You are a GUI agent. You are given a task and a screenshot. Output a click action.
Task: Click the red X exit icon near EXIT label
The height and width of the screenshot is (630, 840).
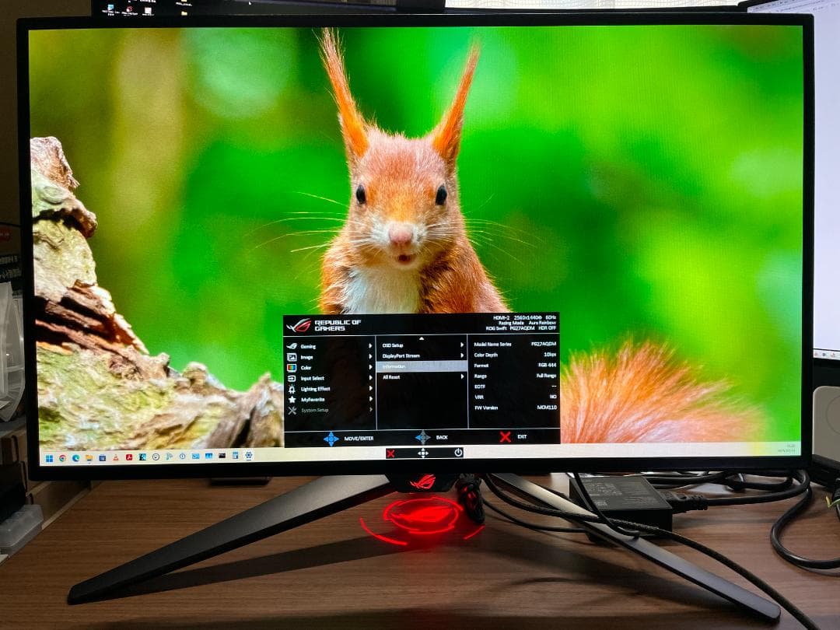504,436
